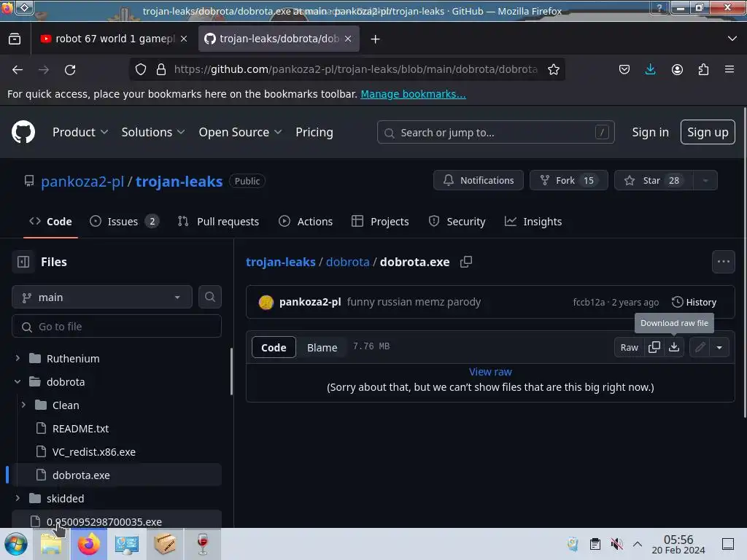Open file manager from taskbar

(x=51, y=544)
